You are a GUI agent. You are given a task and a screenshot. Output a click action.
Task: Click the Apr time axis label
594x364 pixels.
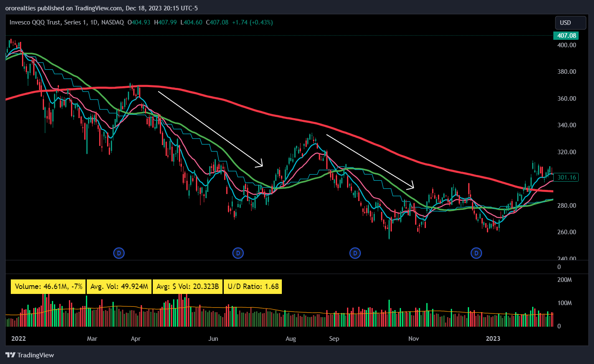(136, 339)
